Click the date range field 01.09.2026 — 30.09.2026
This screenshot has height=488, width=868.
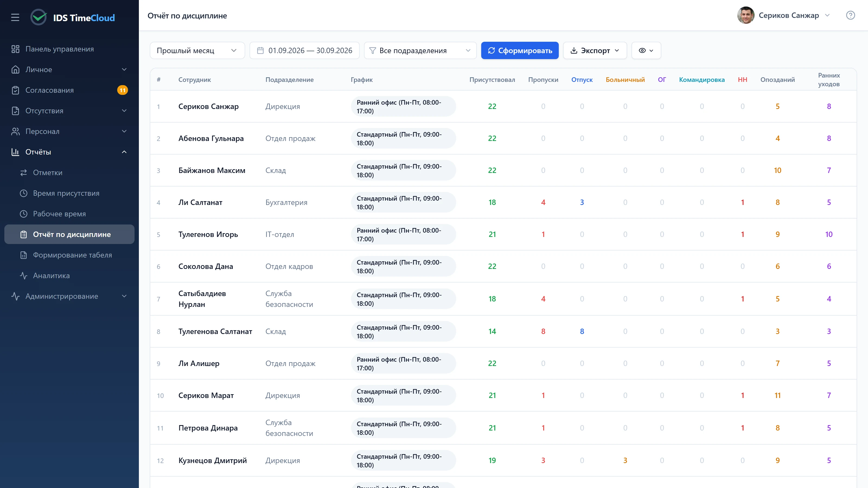tap(305, 50)
